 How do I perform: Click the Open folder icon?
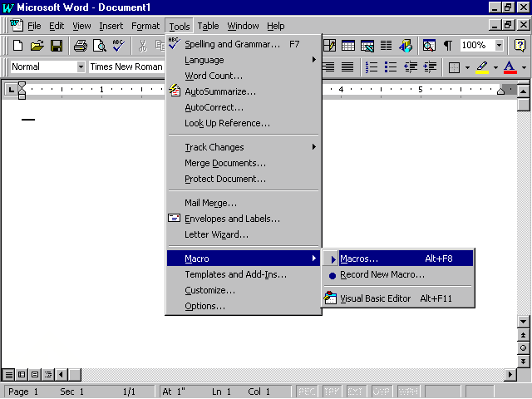coord(37,46)
